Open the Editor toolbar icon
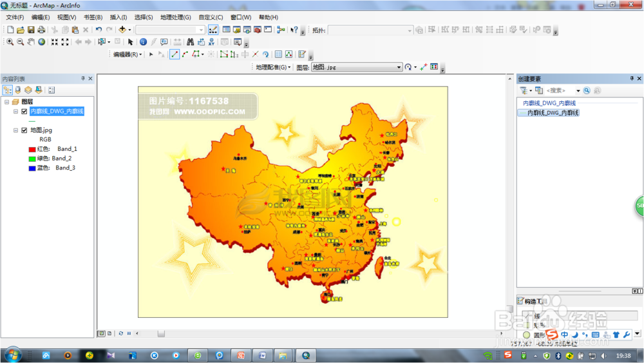 (x=213, y=30)
